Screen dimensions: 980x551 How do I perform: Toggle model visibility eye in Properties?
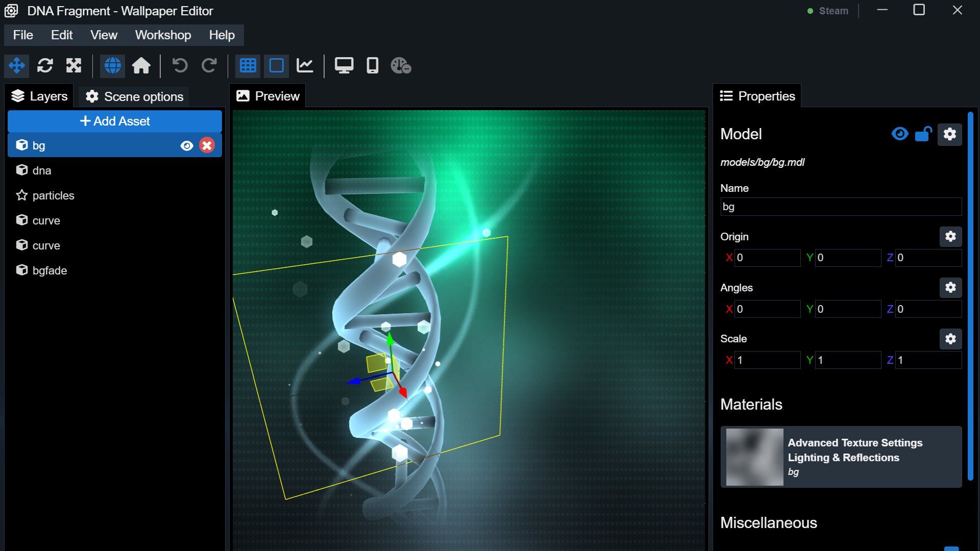[900, 134]
